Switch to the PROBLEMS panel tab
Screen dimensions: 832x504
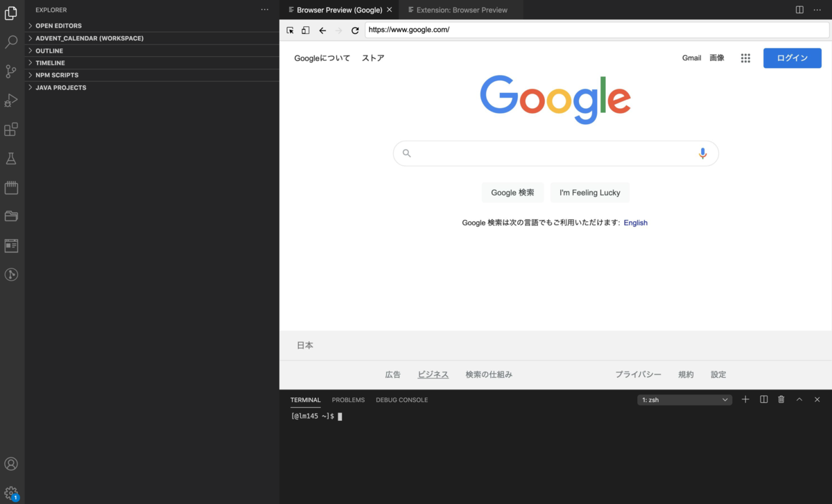[348, 400]
